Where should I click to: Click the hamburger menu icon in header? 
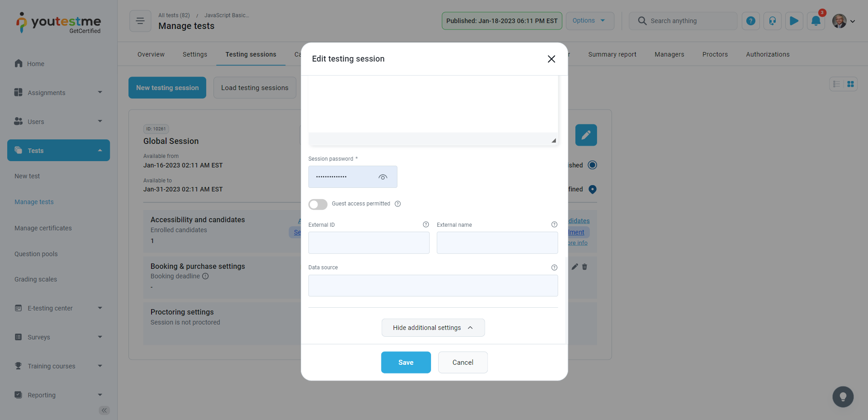140,21
